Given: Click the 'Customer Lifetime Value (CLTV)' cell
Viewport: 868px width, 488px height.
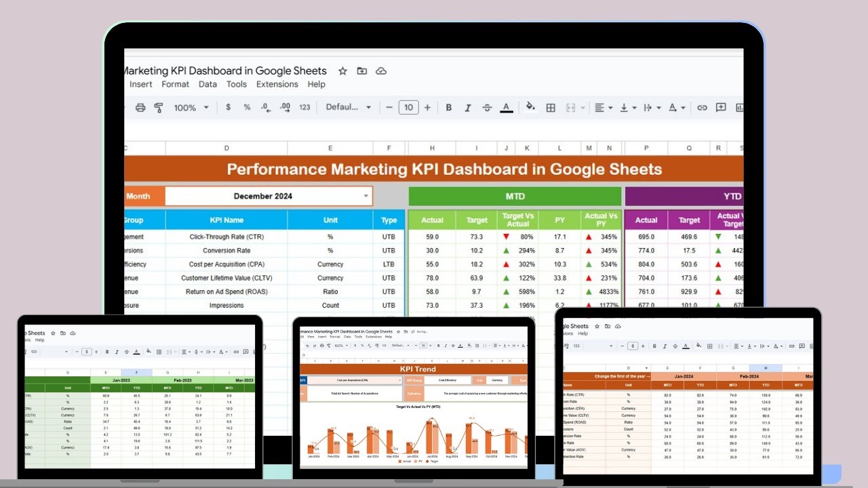Looking at the screenshot, I should coord(226,278).
